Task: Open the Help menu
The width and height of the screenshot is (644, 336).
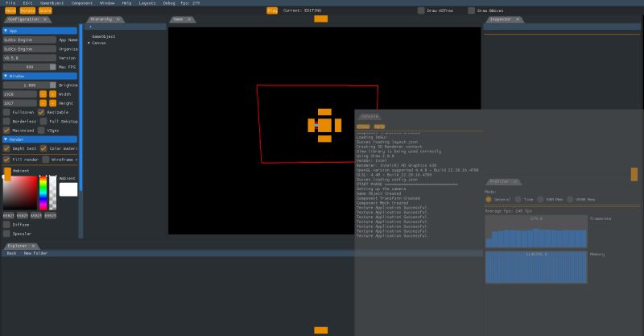Action: pyautogui.click(x=126, y=3)
